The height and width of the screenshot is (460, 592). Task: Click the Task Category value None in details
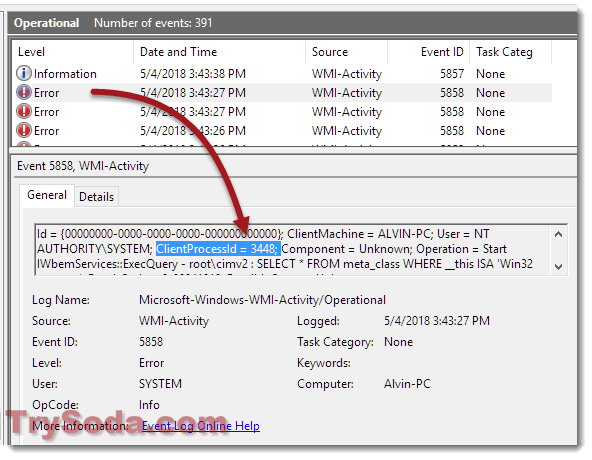point(398,342)
